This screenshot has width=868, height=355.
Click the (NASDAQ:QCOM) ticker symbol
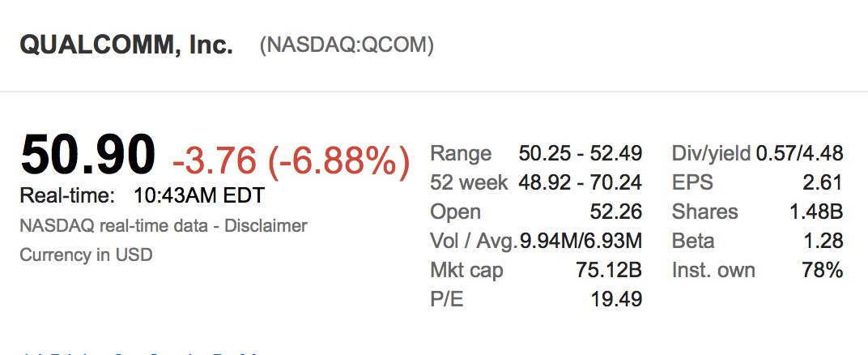347,45
